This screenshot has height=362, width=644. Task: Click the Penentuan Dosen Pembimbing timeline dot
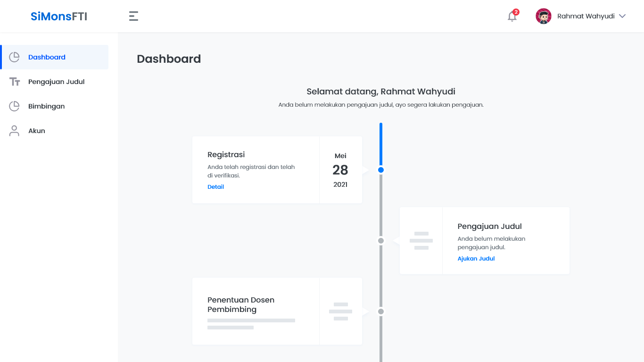381,311
